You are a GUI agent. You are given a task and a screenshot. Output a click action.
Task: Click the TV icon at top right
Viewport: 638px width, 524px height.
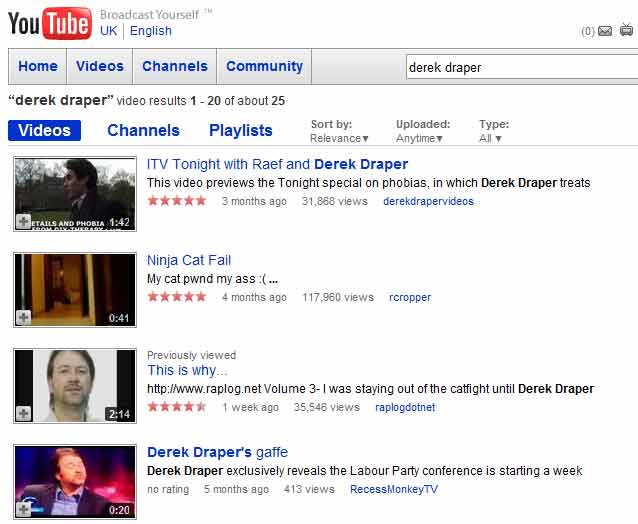[x=626, y=30]
